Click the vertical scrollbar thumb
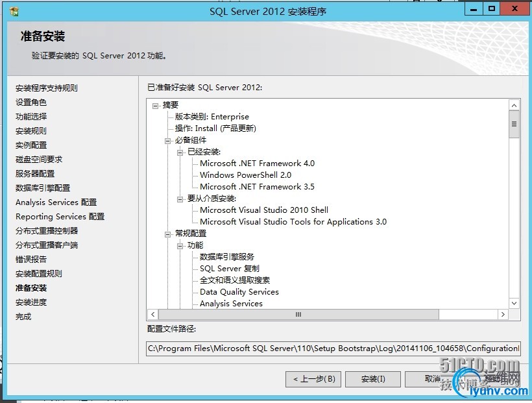 click(x=514, y=124)
